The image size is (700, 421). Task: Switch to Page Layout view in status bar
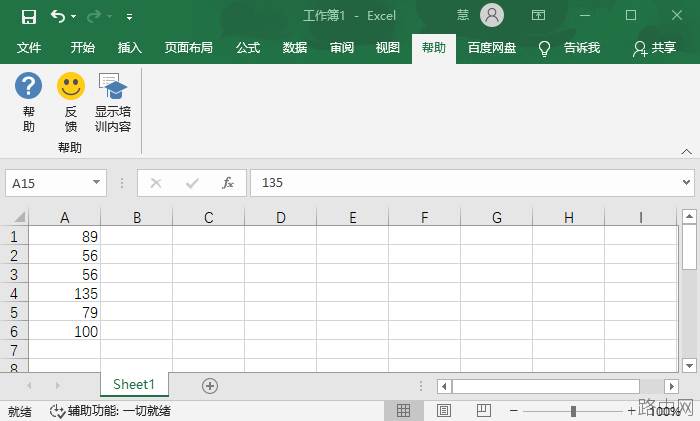(x=444, y=410)
